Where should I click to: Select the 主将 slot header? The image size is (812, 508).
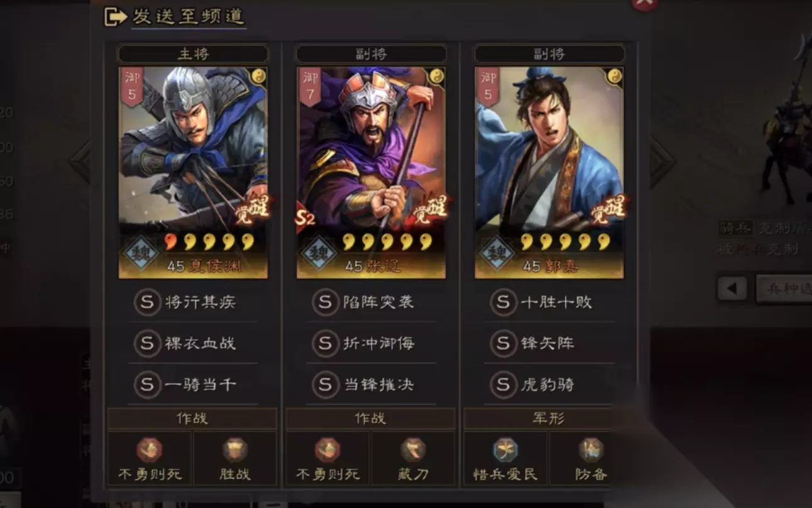point(193,54)
